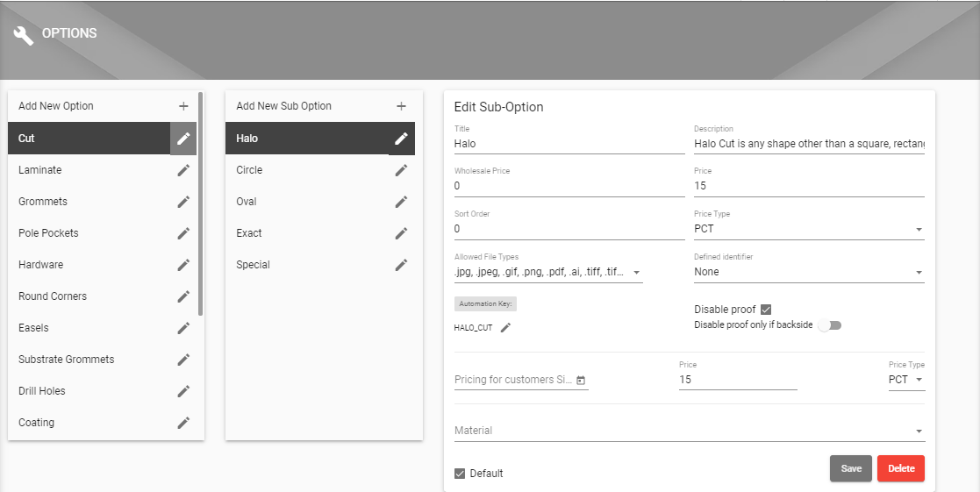Click the pencil icon next to HALO_CUT automation key
The height and width of the screenshot is (492, 980).
pos(505,328)
